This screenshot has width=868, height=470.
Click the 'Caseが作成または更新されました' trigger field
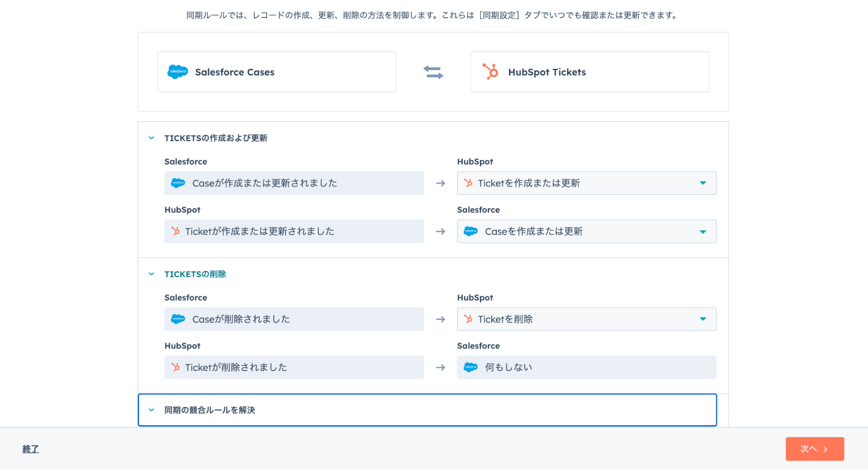(x=294, y=183)
